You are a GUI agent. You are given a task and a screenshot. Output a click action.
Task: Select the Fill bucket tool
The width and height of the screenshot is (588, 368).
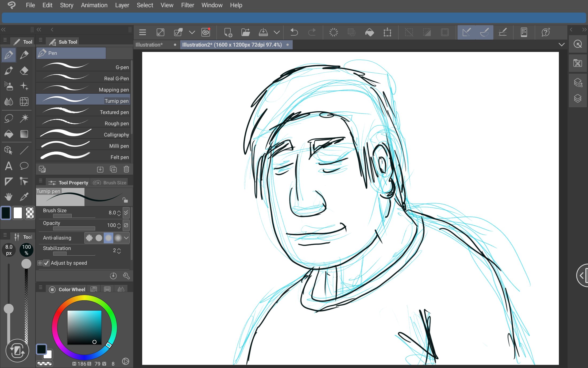9,134
